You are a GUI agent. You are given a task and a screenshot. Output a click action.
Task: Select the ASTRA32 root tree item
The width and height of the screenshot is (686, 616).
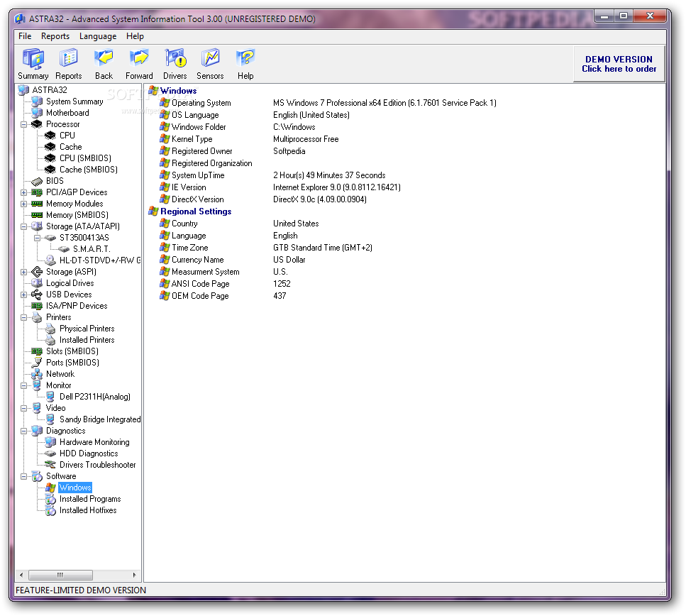pyautogui.click(x=50, y=90)
